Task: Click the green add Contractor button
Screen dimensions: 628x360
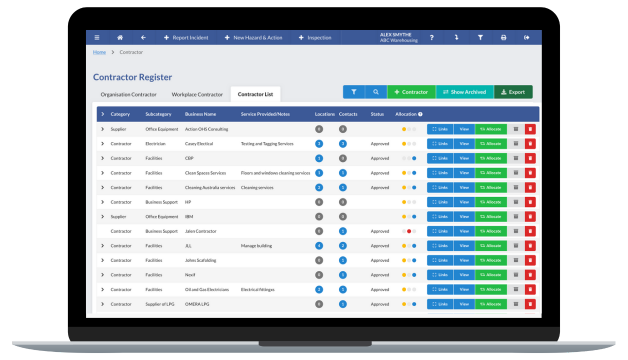Action: pyautogui.click(x=411, y=92)
